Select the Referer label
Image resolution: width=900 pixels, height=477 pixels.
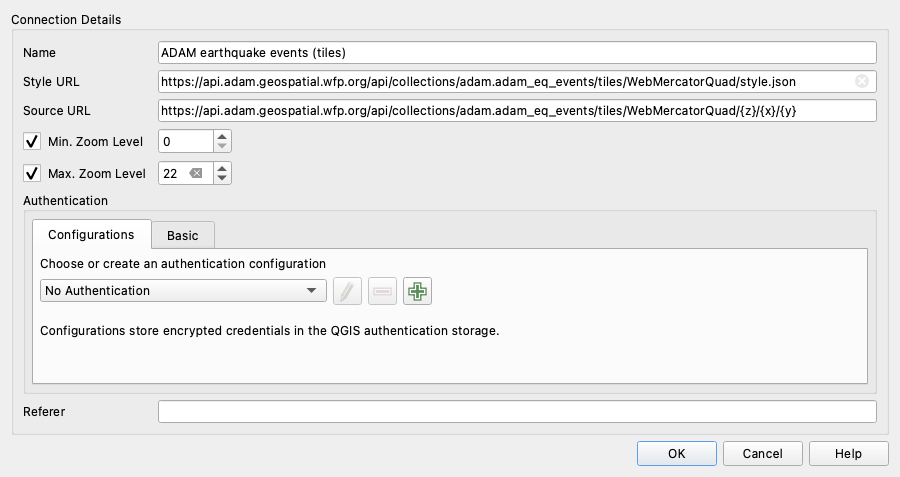point(44,412)
